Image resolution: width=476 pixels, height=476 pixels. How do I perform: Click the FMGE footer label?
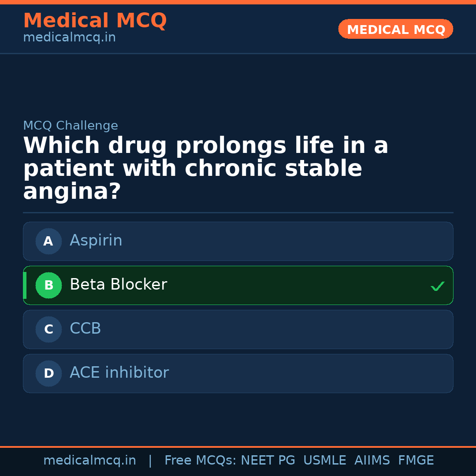(x=416, y=461)
